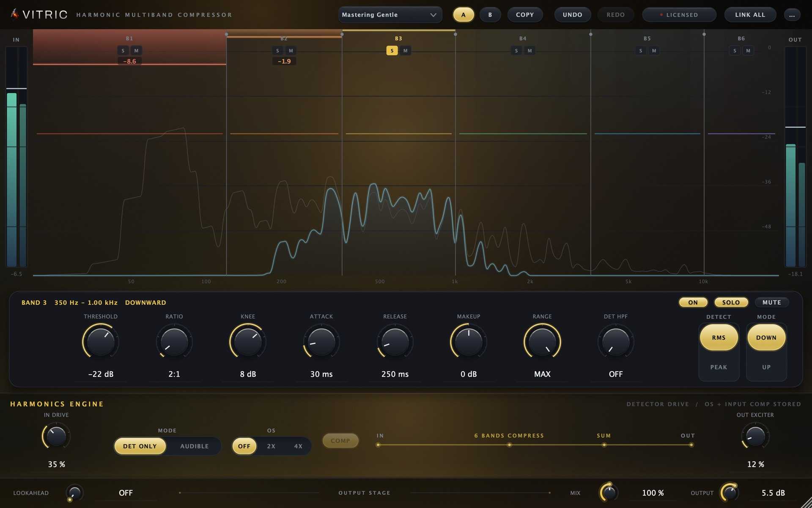
Task: Click the REDO button
Action: [616, 15]
